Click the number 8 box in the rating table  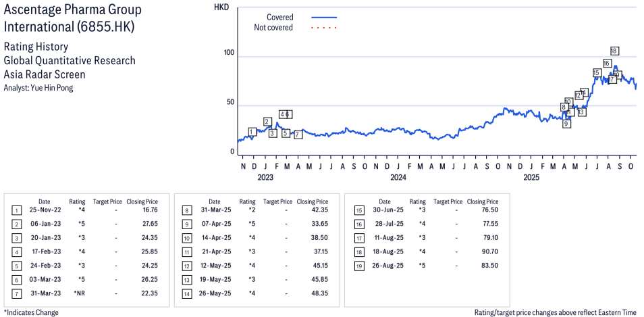186,210
